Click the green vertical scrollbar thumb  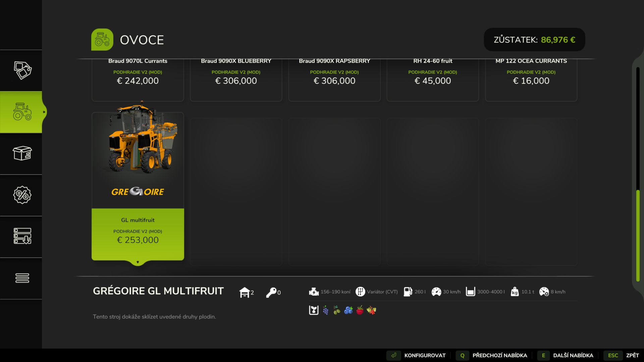click(638, 236)
